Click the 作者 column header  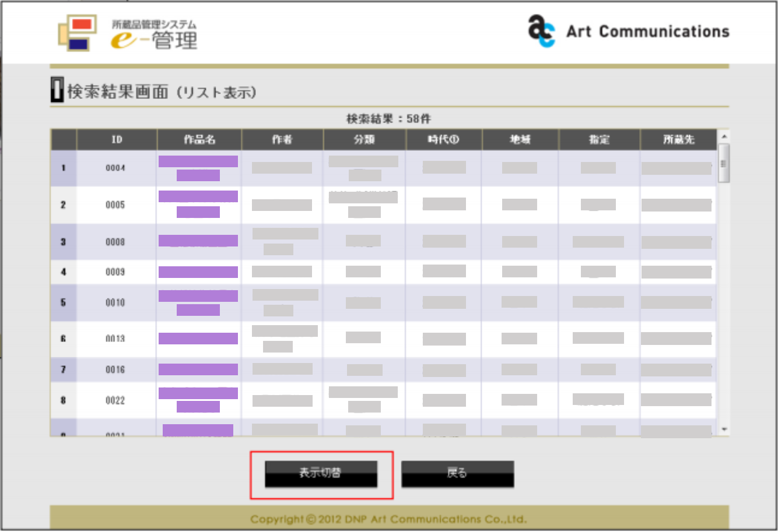282,140
